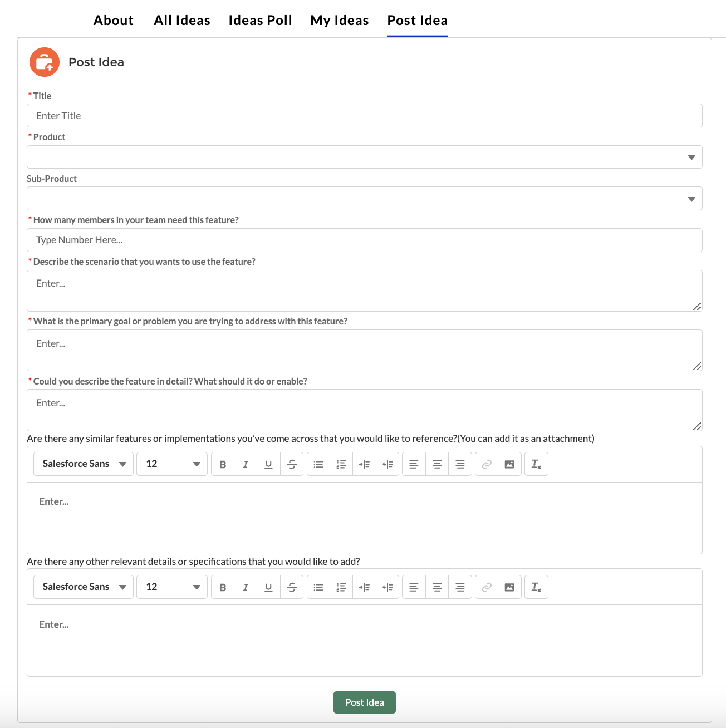The height and width of the screenshot is (728, 726).
Task: Open the Ideas Poll tab
Action: tap(259, 20)
